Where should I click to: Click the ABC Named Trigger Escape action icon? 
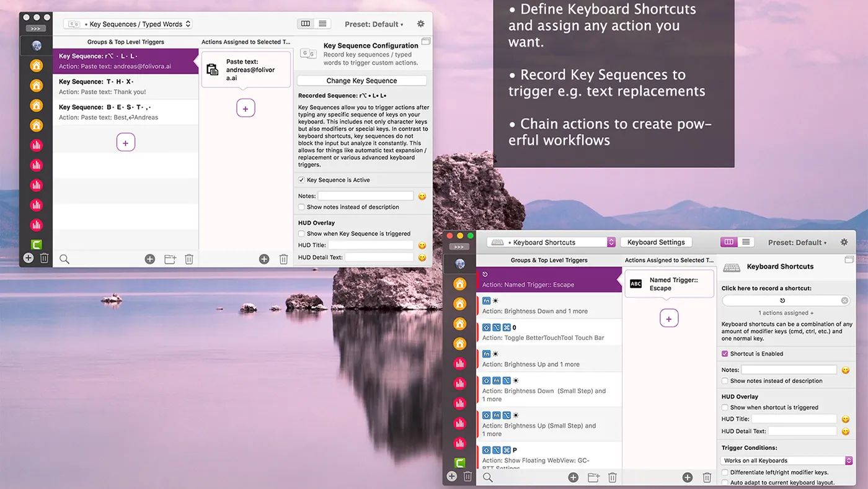pyautogui.click(x=635, y=284)
